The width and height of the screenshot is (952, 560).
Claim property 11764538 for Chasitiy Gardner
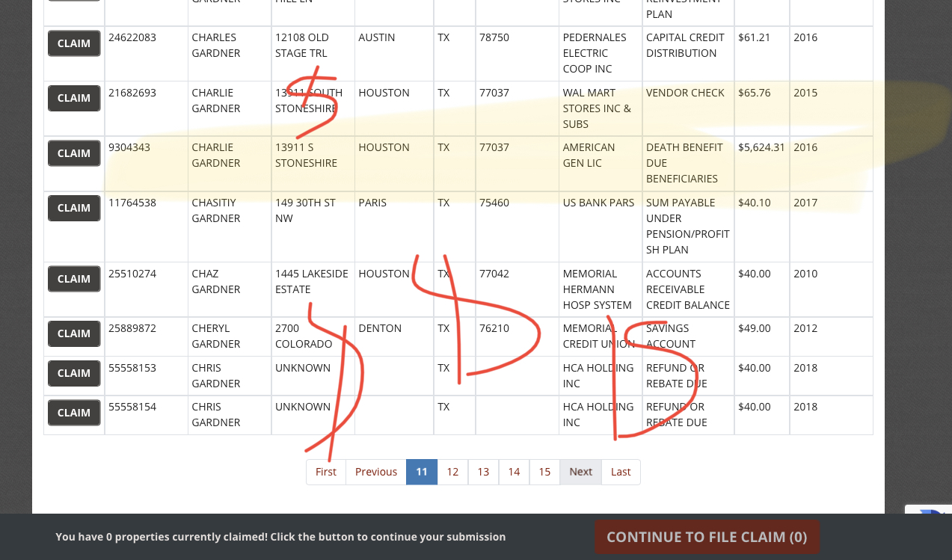(74, 208)
